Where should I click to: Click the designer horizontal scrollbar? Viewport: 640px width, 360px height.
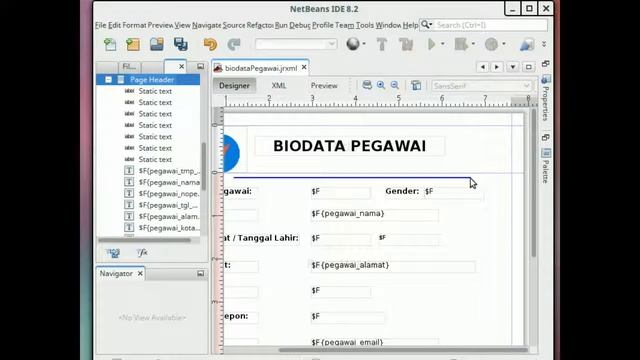click(x=402, y=350)
